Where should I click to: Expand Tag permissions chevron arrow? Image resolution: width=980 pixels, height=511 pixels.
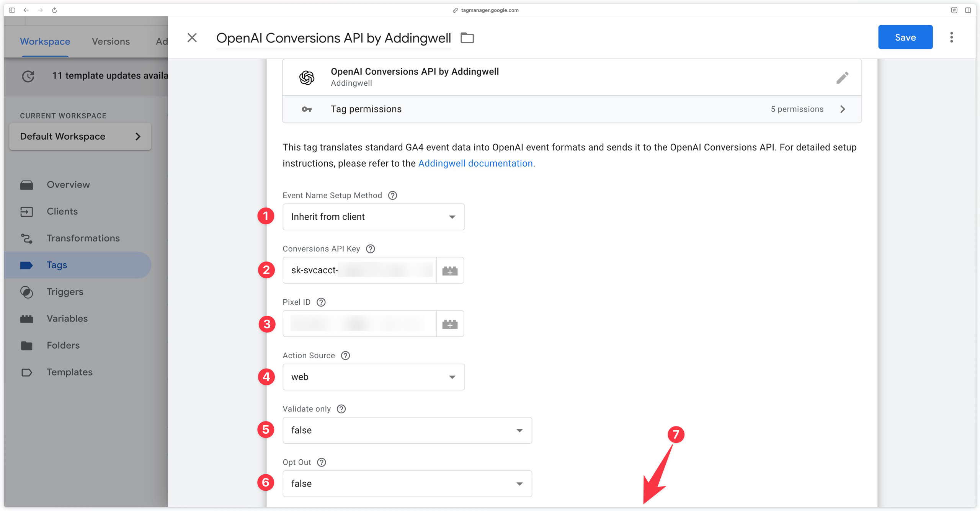(843, 109)
